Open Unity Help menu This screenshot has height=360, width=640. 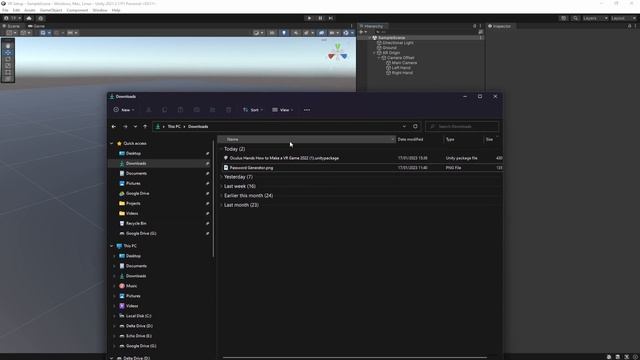[116, 10]
